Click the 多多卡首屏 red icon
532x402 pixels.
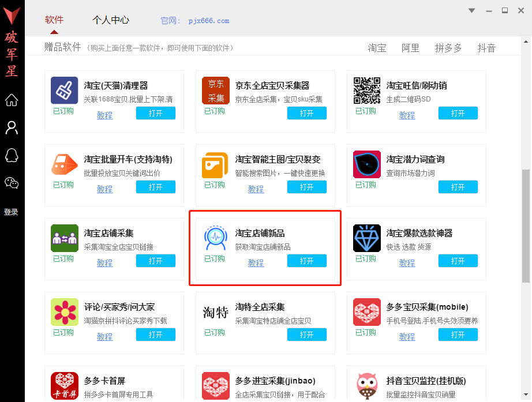[x=65, y=386]
